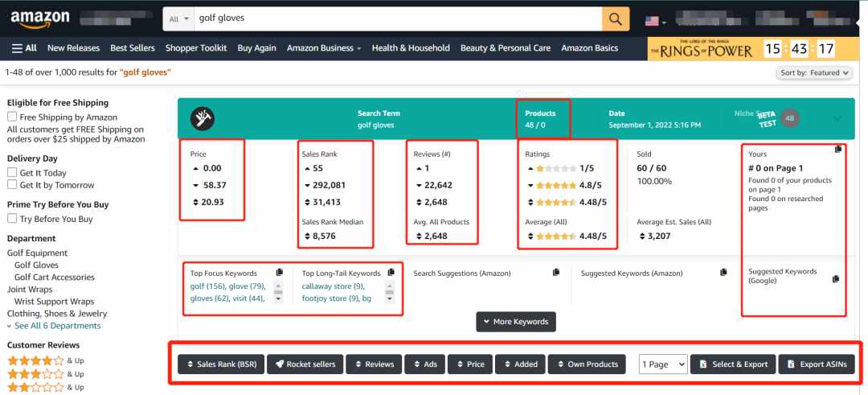Filter by 2 stars & Up

coord(45,387)
